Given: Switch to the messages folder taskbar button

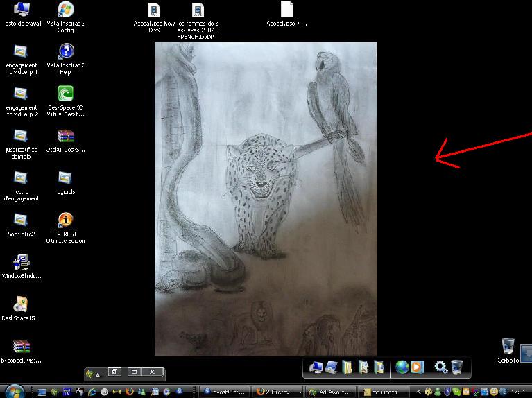Looking at the screenshot, I should click(x=383, y=392).
